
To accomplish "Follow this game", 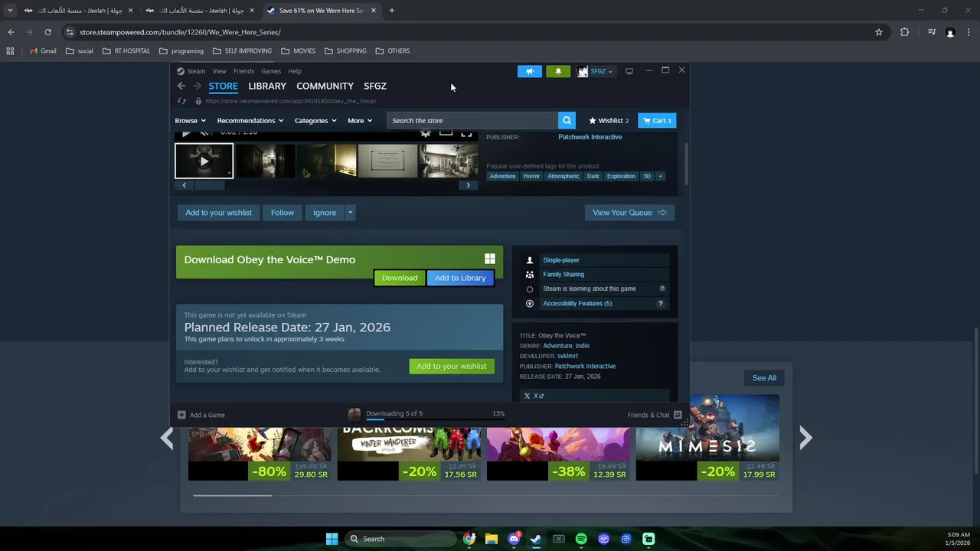I will pos(283,213).
